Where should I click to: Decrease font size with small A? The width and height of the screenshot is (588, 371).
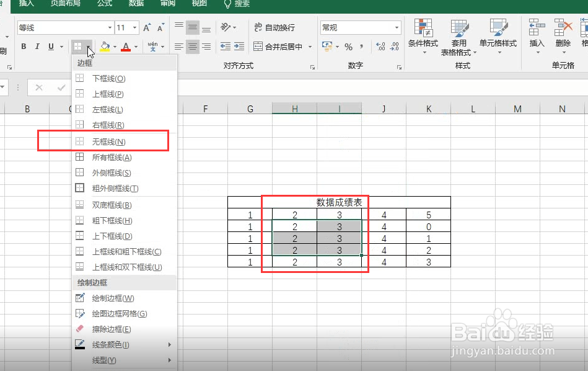pyautogui.click(x=161, y=28)
